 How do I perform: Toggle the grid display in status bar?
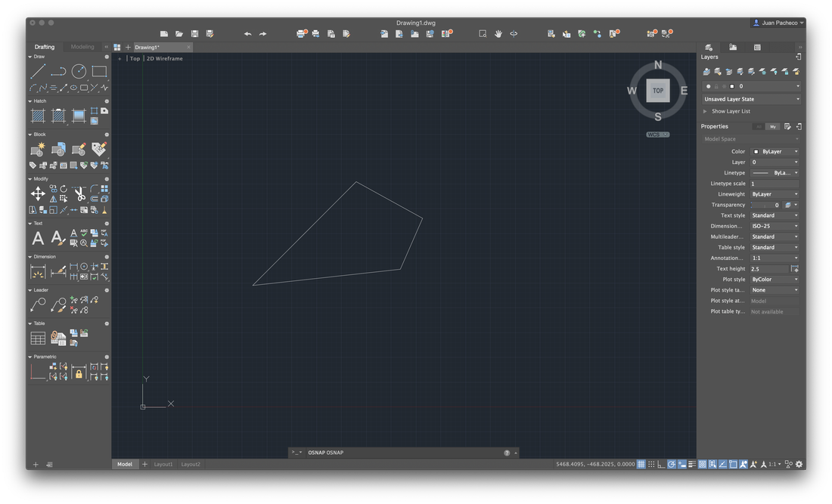pos(641,464)
